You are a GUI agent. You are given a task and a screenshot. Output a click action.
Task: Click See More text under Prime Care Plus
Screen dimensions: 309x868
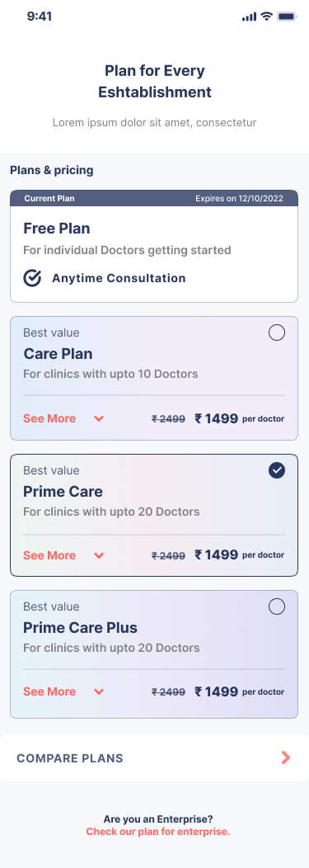pos(49,691)
